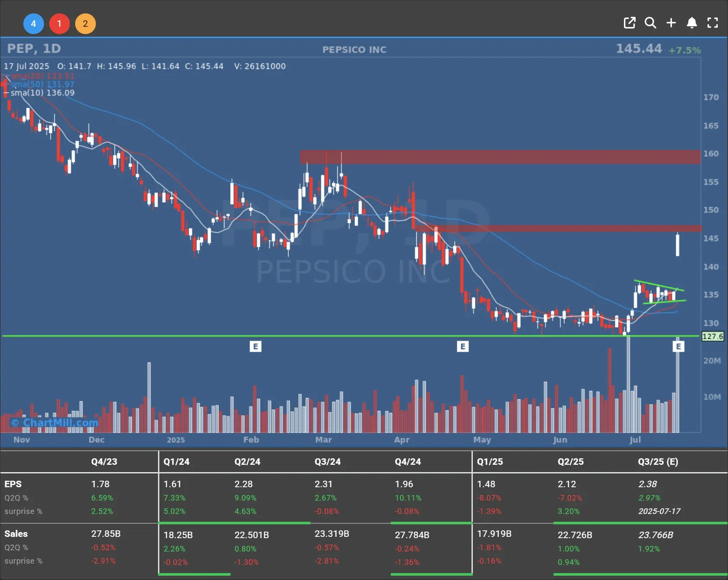Click Q1/24 EPS value 1.61
This screenshot has height=580, width=728.
coord(172,484)
